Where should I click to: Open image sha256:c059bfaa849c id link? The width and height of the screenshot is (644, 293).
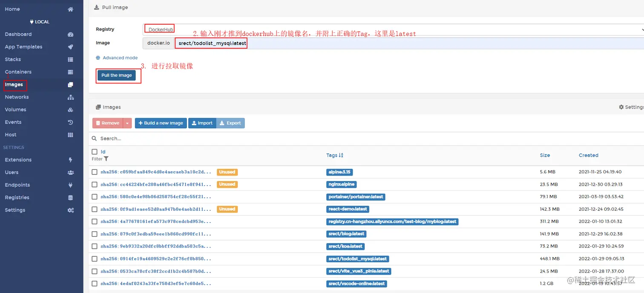(x=156, y=172)
